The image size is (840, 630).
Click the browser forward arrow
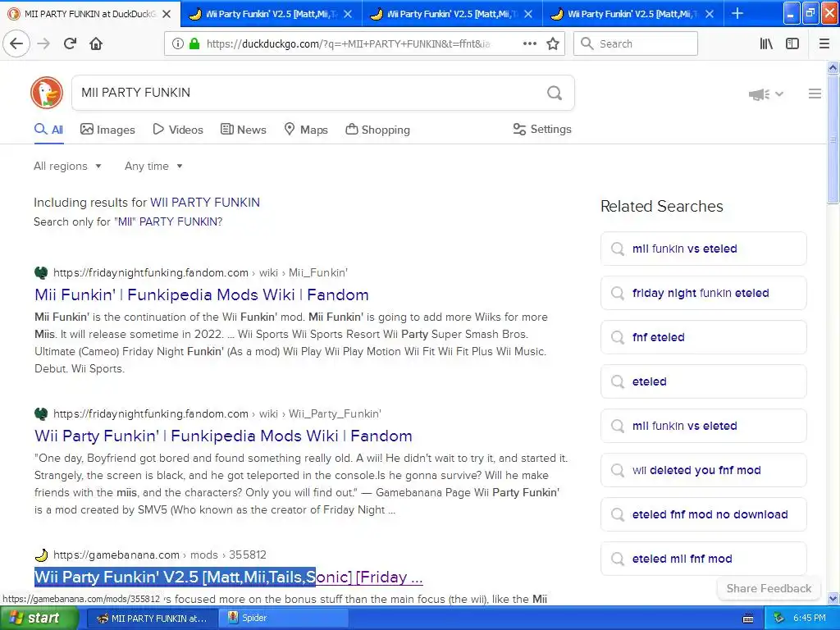[x=43, y=43]
